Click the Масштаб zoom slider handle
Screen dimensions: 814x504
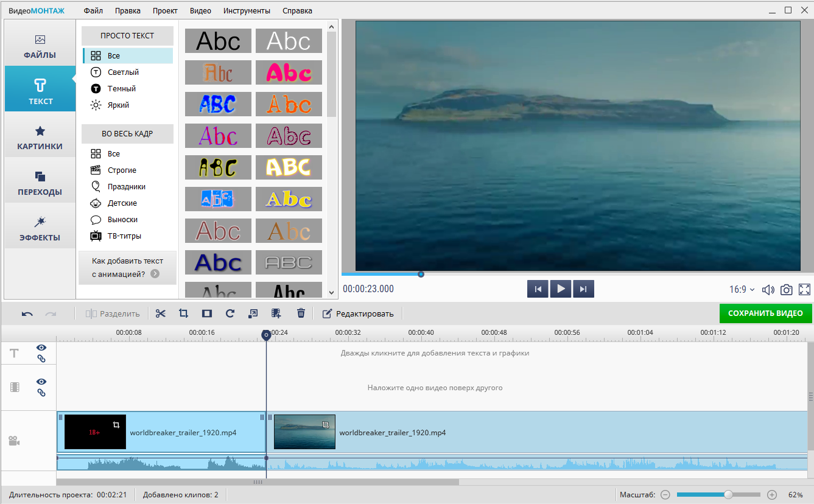[728, 495]
